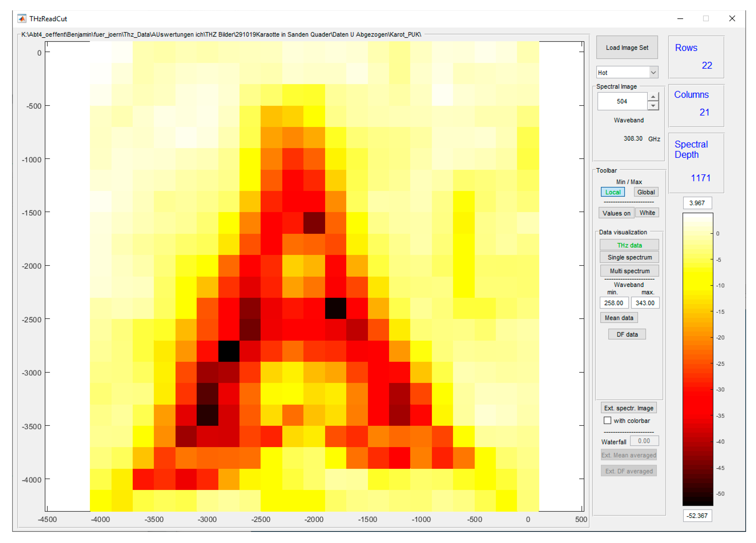
Task: Increase spectral image with up arrow
Action: [653, 97]
